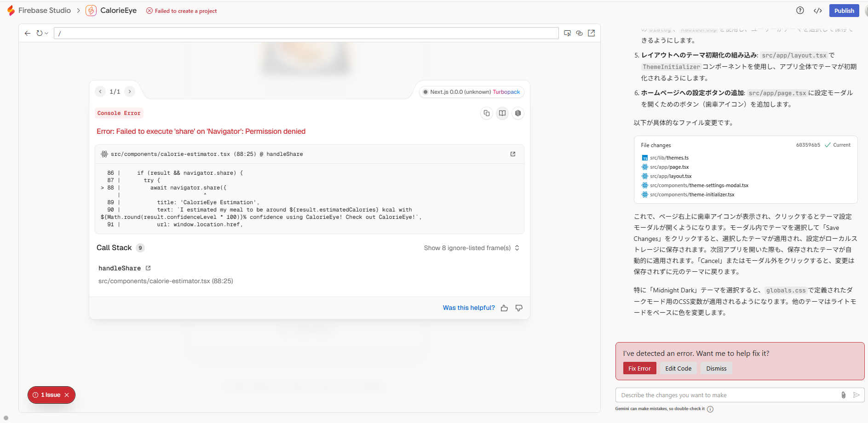Viewport: 868px width, 423px height.
Task: Click the Turbopack link
Action: tap(506, 92)
